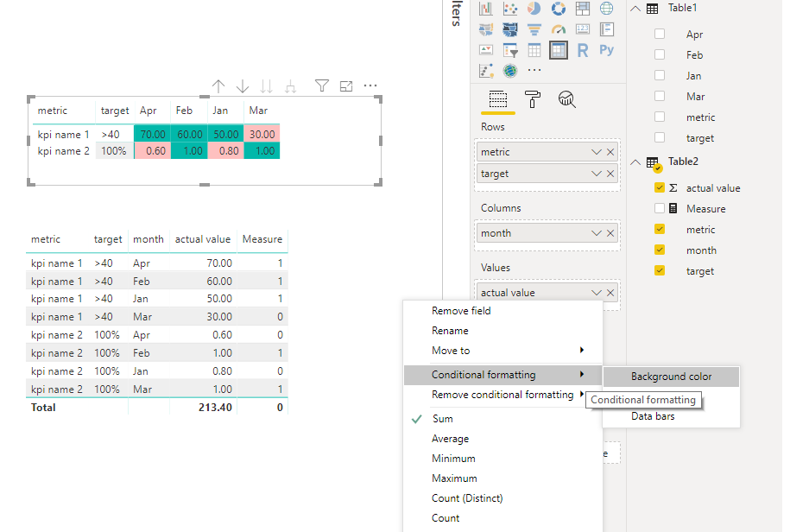Select the Slicer visualization

point(510,50)
